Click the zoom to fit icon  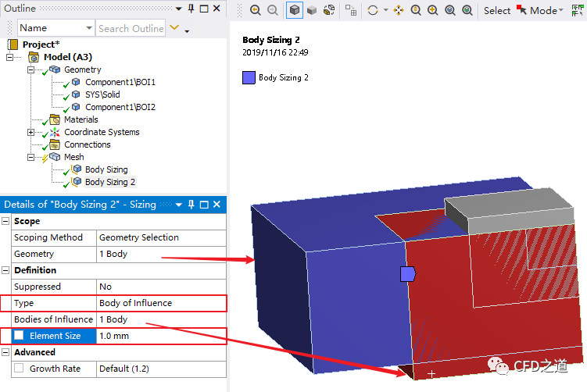click(x=449, y=10)
